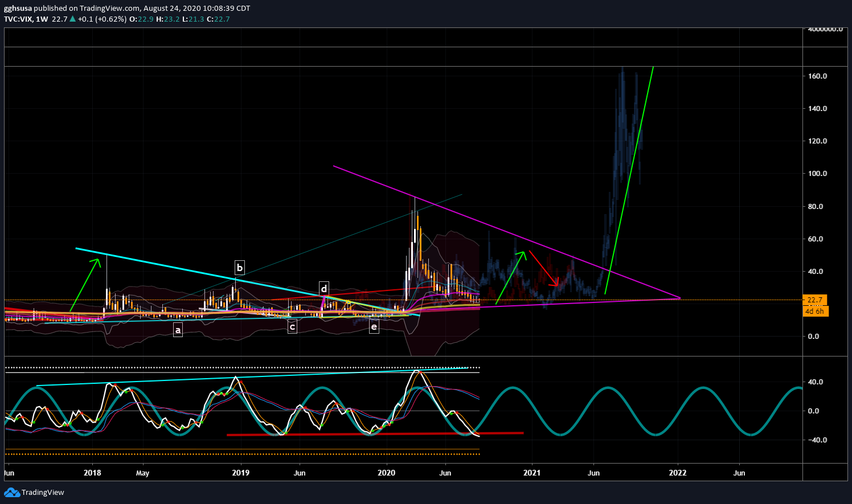852x504 pixels.
Task: Click the 2021 time axis label
Action: coord(532,473)
